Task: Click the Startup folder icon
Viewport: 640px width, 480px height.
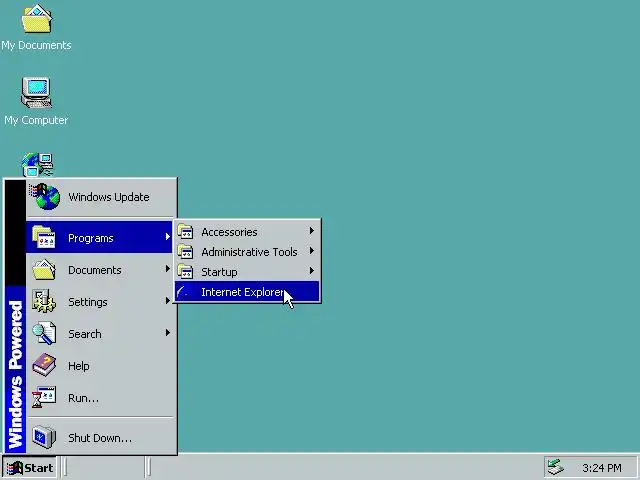Action: (185, 271)
